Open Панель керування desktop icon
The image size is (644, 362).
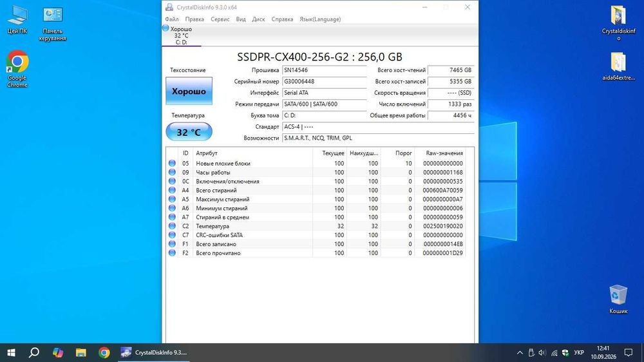coord(53,24)
